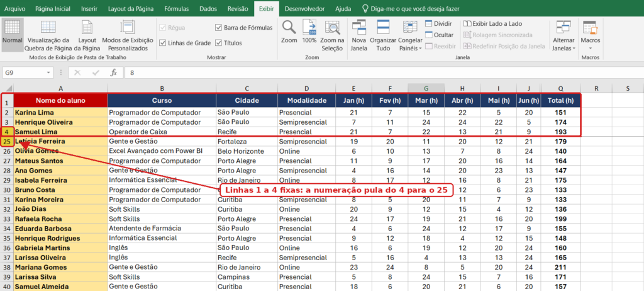This screenshot has height=291, width=644.
Task: Select row 25 header
Action: 7,141
